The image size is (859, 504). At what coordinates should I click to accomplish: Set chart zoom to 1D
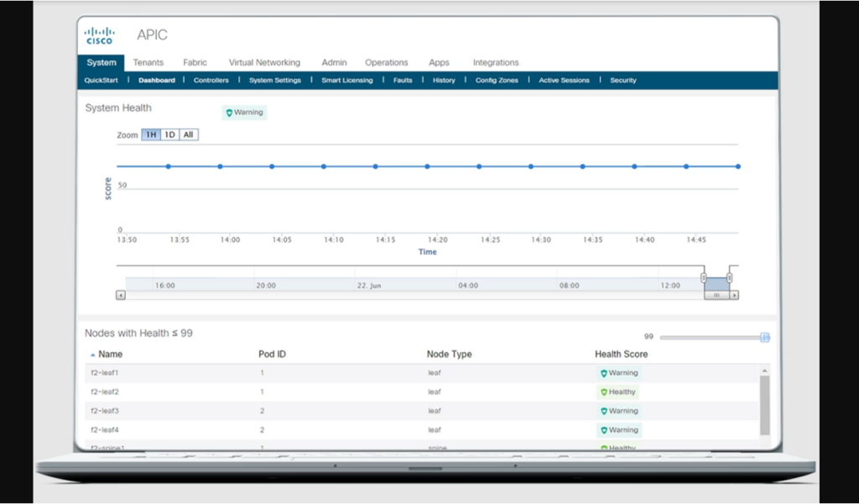(x=169, y=135)
